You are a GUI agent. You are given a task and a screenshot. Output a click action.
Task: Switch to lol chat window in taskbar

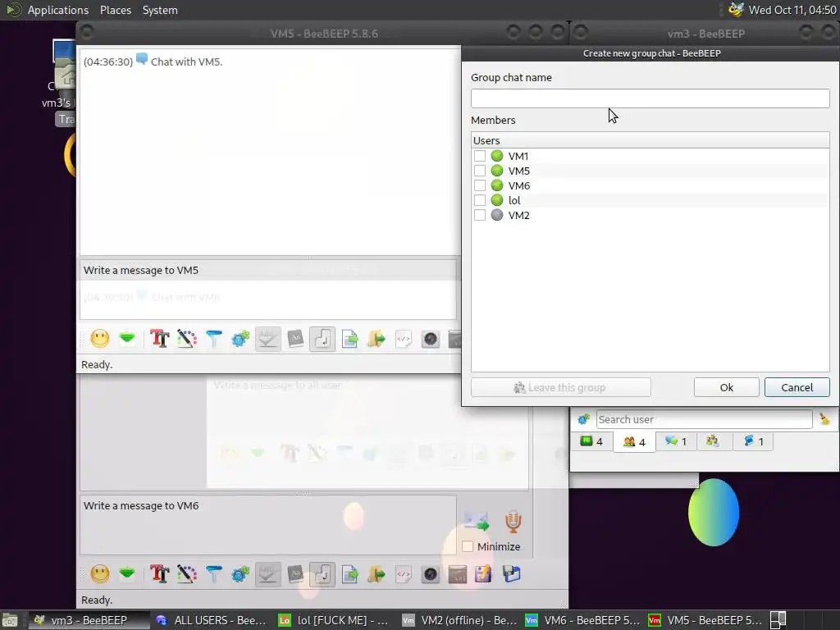pyautogui.click(x=335, y=620)
